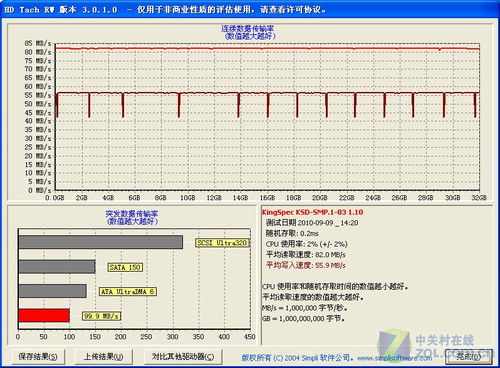Image resolution: width=500 pixels, height=368 pixels.
Task: Click the SCSI Ultra320 label
Action: (x=222, y=243)
